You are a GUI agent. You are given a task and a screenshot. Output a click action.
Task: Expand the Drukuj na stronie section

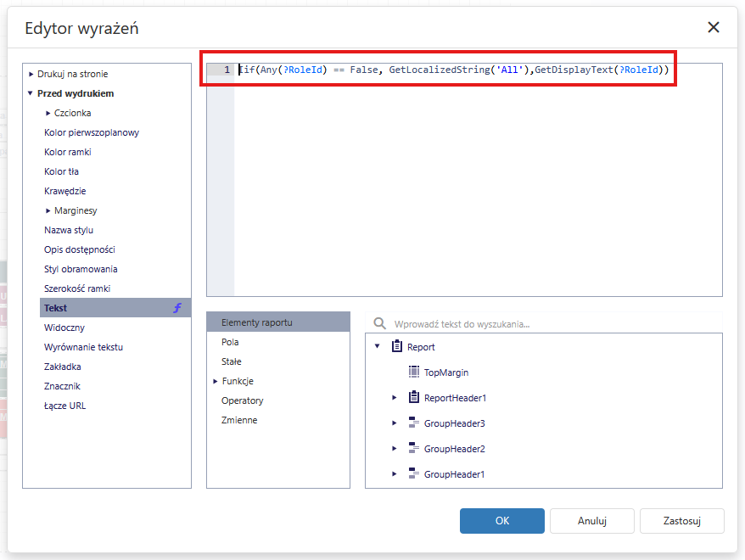tap(31, 75)
